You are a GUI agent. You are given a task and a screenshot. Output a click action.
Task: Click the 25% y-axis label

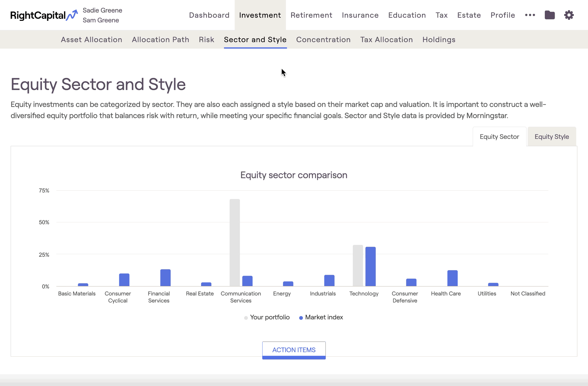point(44,255)
